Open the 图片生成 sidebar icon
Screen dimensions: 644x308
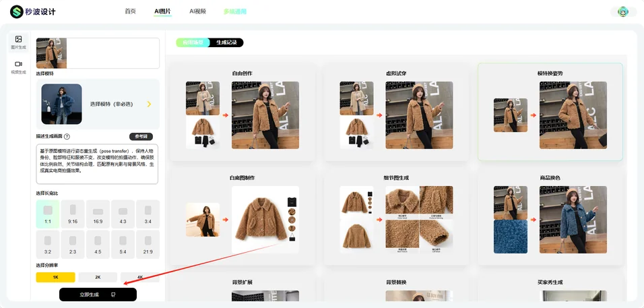(x=18, y=42)
